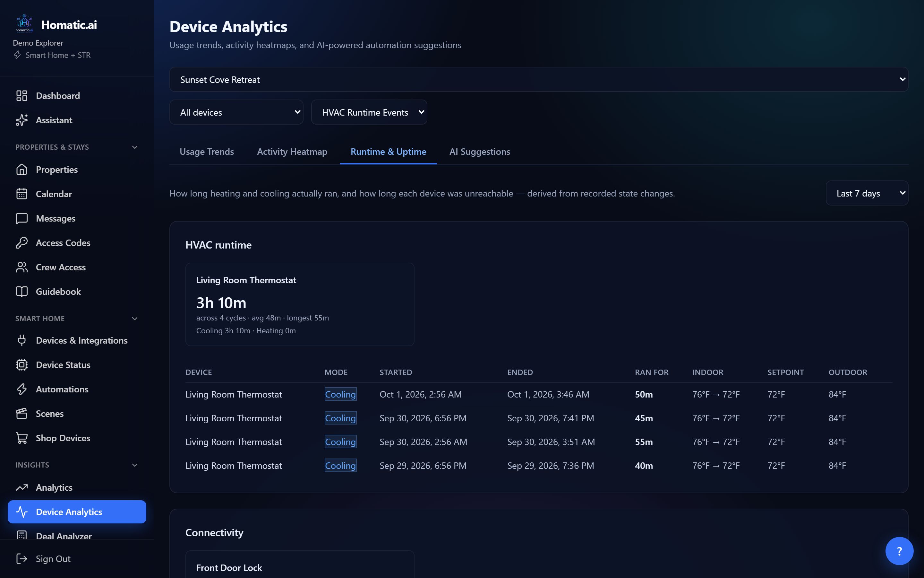Screen dimensions: 924x578
Task: Click the Analytics trend line icon
Action: coord(22,487)
